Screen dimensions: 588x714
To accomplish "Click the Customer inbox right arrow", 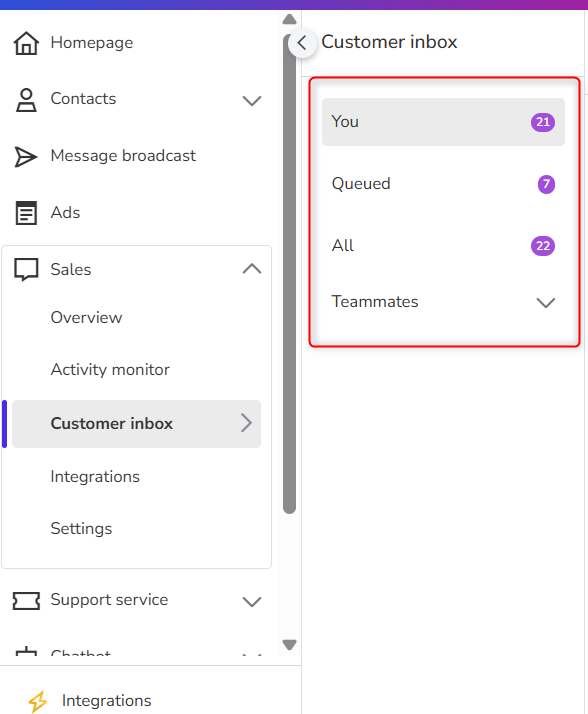I will pyautogui.click(x=246, y=423).
